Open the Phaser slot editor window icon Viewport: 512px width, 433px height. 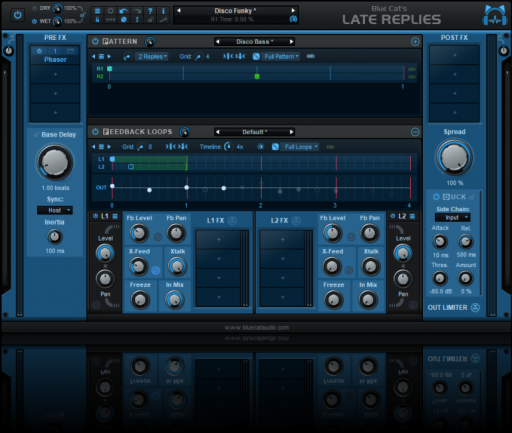pyautogui.click(x=70, y=51)
